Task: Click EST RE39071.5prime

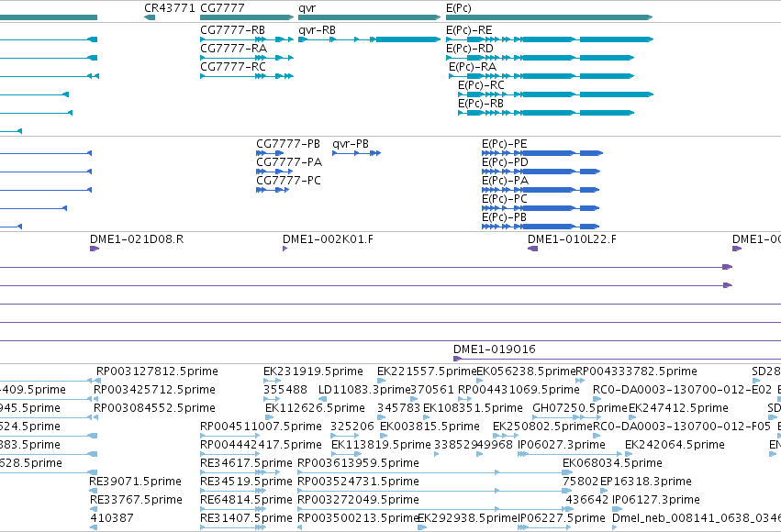Action: click(93, 491)
